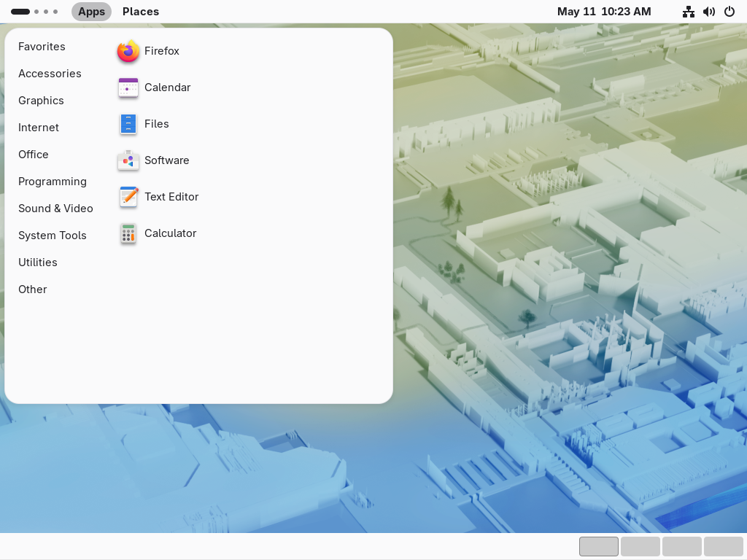Screen dimensions: 747x560
Task: Switch to the first workspace thumbnail in bottom bar
Action: (599, 547)
